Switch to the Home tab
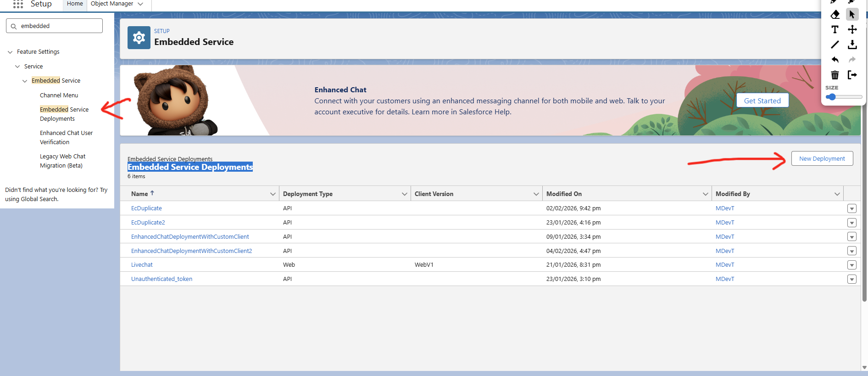This screenshot has height=376, width=868. (75, 4)
